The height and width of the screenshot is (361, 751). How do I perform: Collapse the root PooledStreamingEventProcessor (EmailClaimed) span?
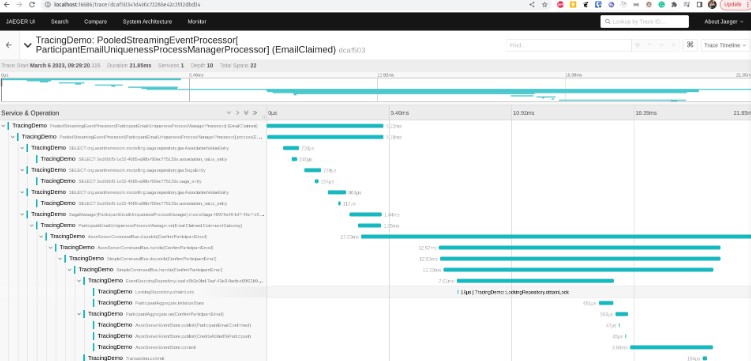[3, 126]
